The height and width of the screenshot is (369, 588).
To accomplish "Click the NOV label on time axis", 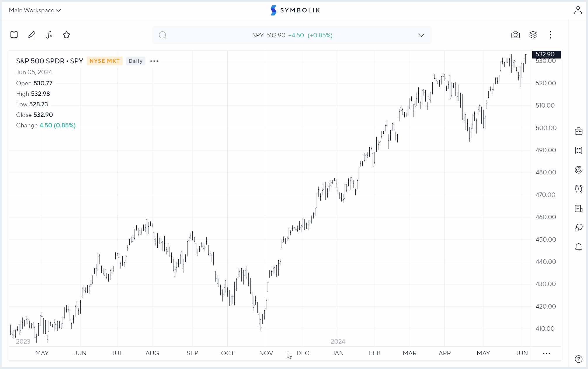I will pos(266,353).
